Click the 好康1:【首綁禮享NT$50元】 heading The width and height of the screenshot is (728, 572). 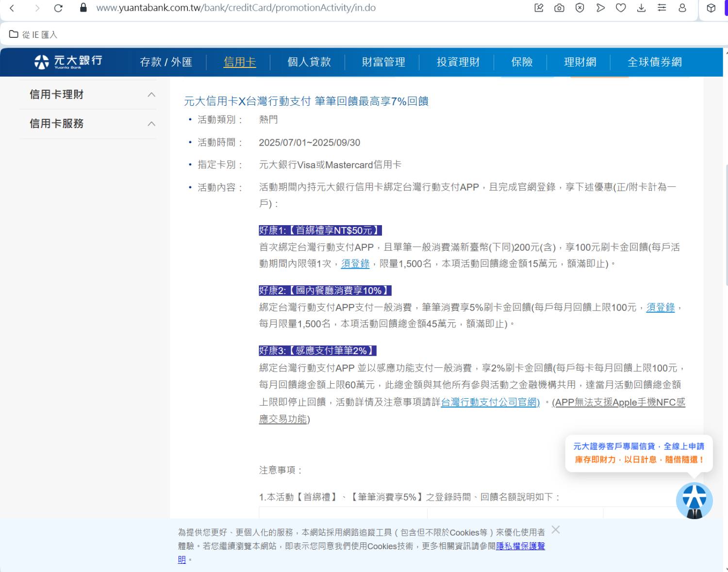[x=320, y=230]
